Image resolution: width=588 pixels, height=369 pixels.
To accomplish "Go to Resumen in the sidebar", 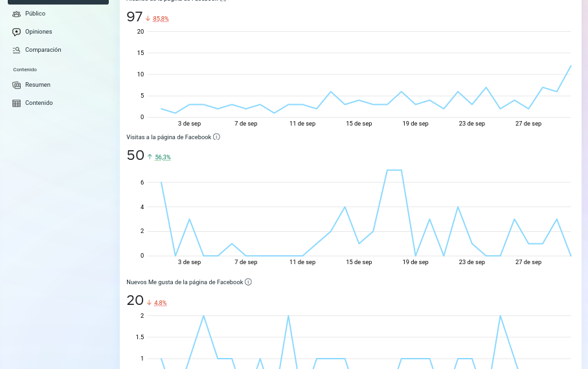I will [38, 85].
